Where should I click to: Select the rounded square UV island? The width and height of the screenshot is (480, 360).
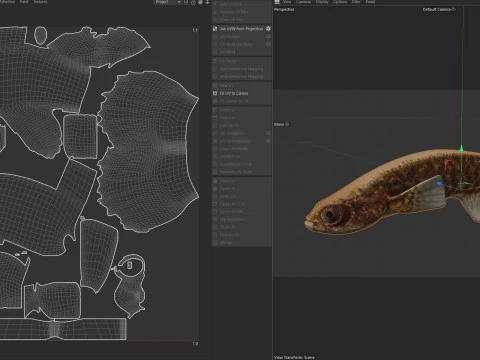click(80, 136)
